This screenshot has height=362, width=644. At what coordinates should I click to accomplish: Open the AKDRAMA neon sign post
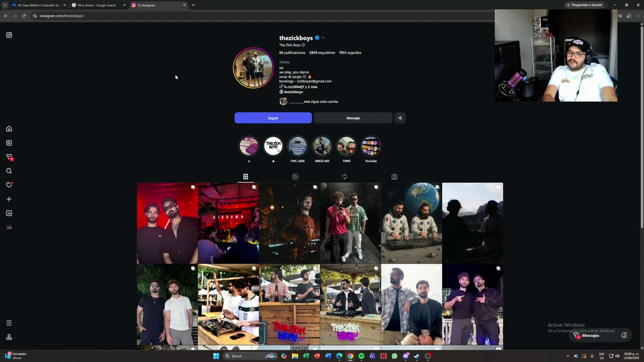point(228,223)
